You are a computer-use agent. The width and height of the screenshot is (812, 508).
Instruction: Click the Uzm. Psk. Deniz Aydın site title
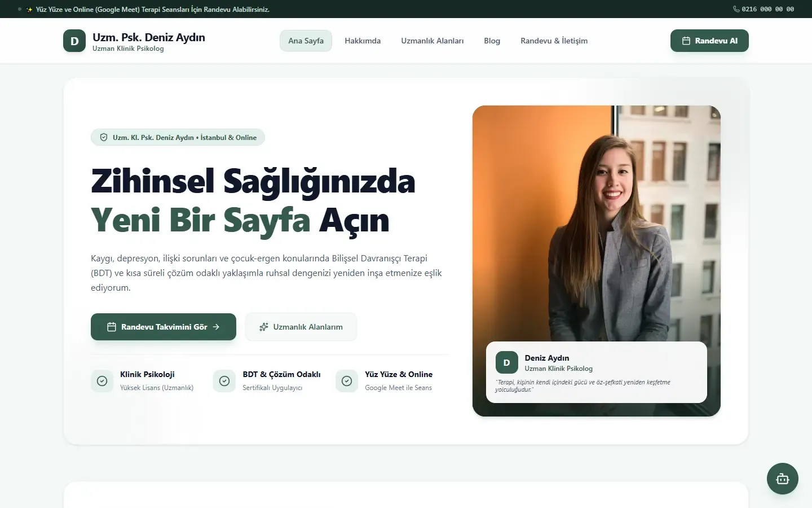(x=149, y=37)
